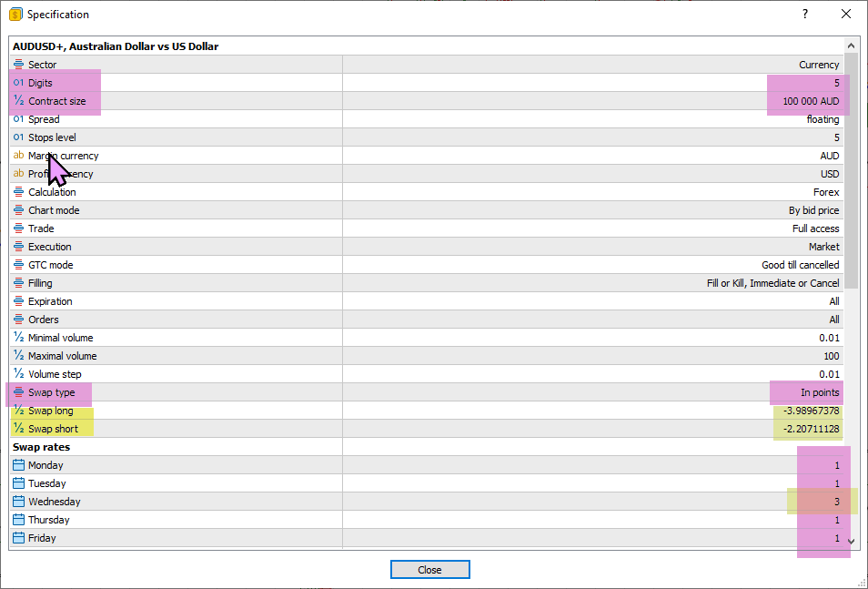The width and height of the screenshot is (868, 589).
Task: Select the GTC mode value
Action: click(x=800, y=265)
